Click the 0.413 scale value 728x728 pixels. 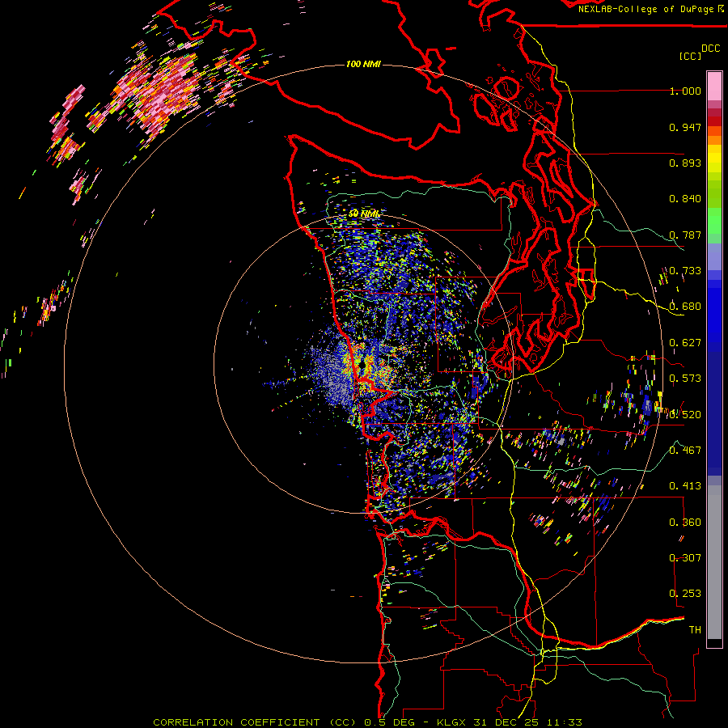click(x=685, y=486)
